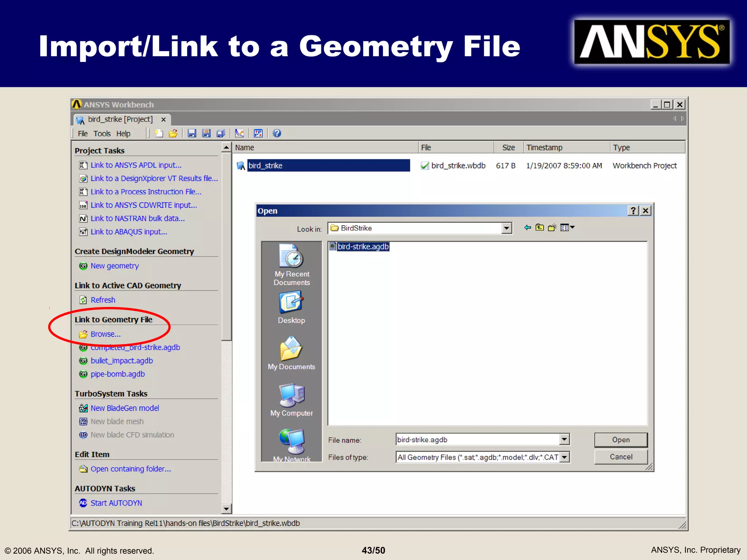Click the Up One Level folder icon

540,227
